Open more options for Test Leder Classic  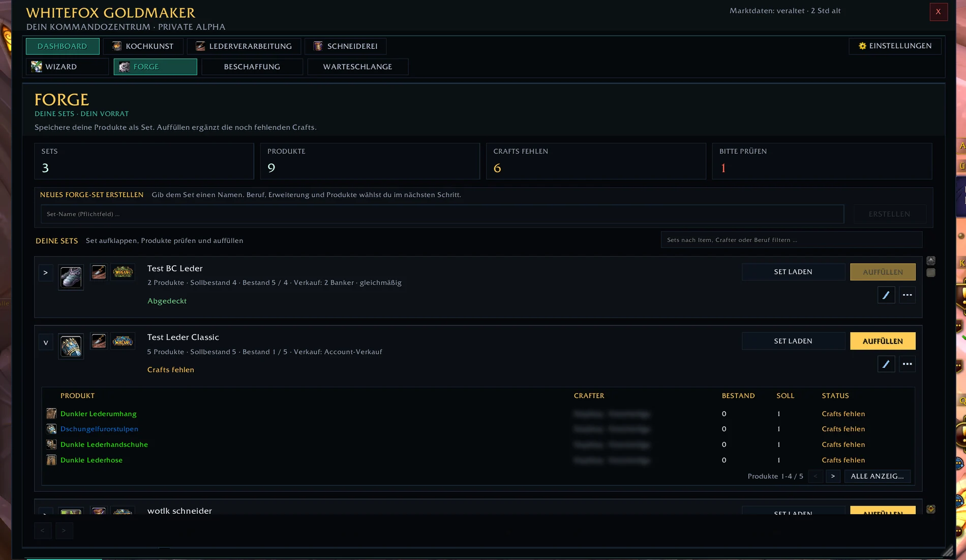(907, 364)
